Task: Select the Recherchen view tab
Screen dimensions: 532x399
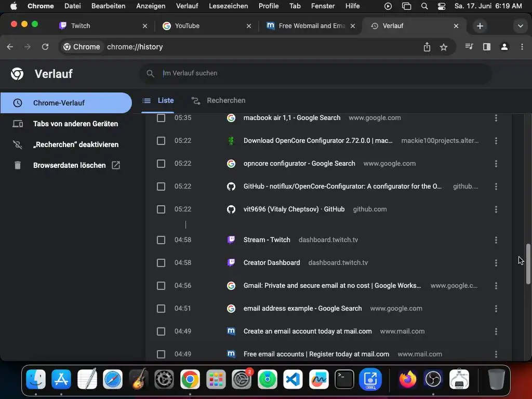Action: pos(219,101)
